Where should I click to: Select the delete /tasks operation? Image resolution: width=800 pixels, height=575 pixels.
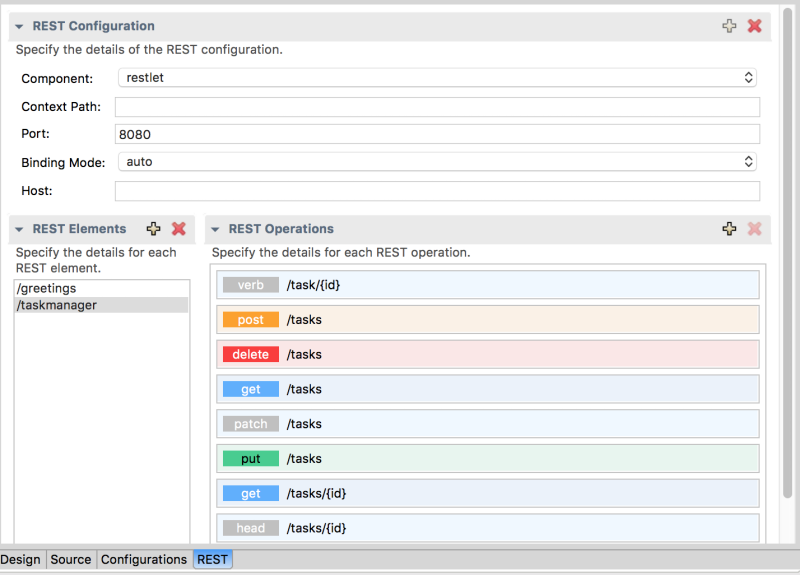tap(488, 354)
